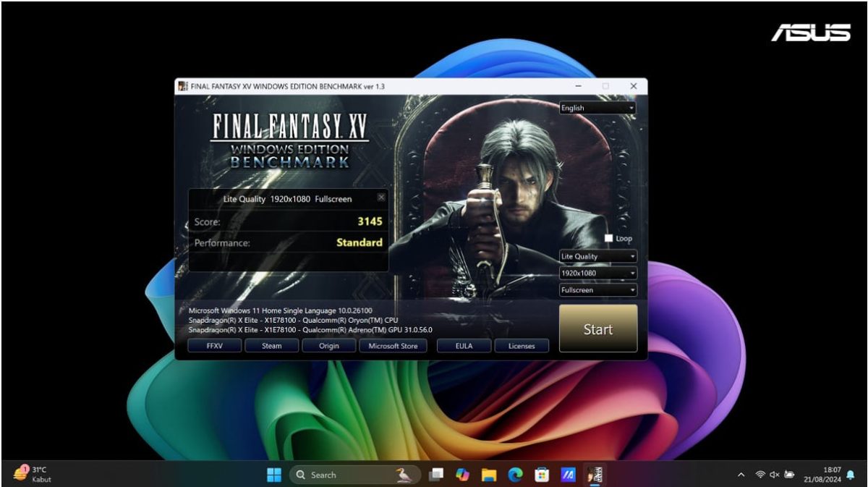This screenshot has height=487, width=868.
Task: Click the "Lite Quality 1920x1080 Fullscreen" result header
Action: tap(289, 198)
